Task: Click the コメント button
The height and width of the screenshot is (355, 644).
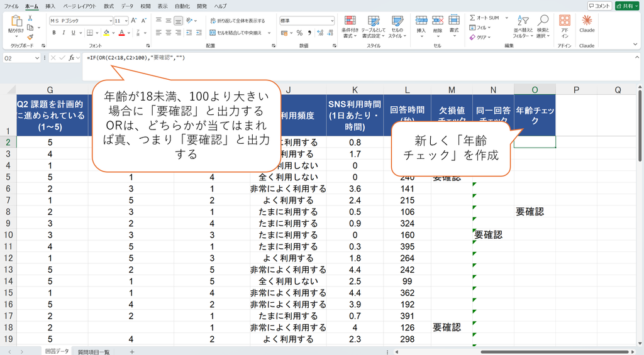Action: (x=599, y=6)
